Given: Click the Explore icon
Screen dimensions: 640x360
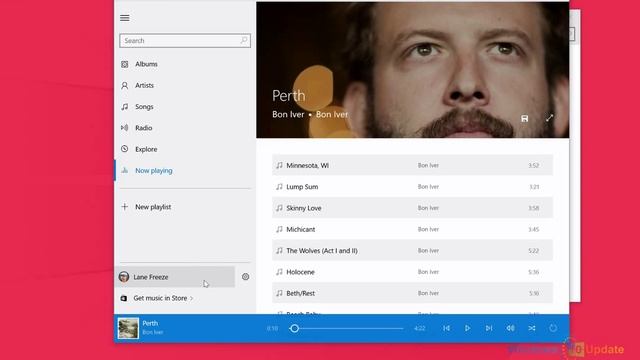Looking at the screenshot, I should coord(125,149).
